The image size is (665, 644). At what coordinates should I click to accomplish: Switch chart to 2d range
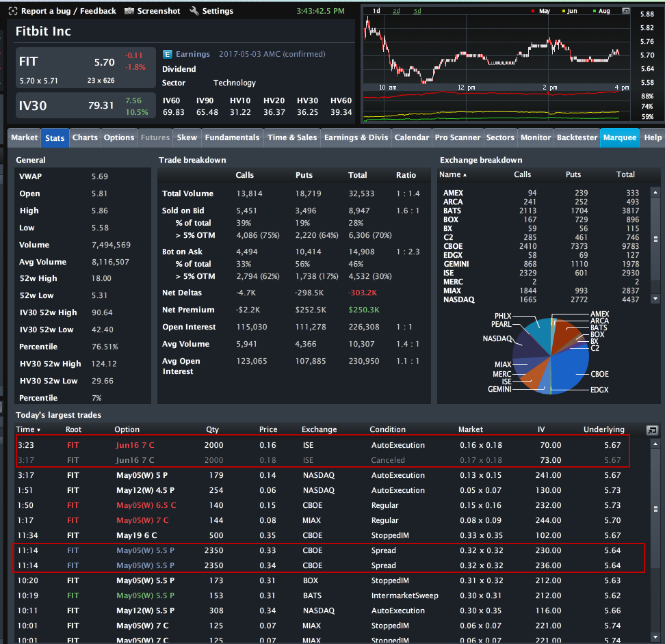(x=396, y=11)
